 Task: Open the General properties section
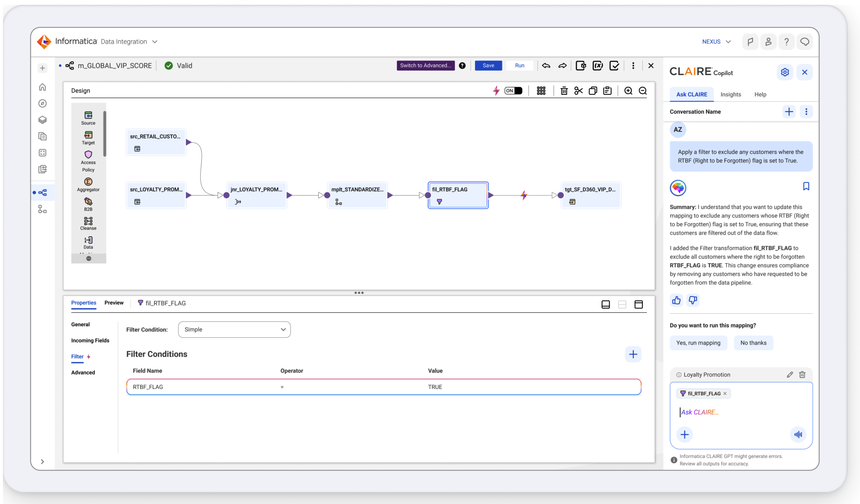pyautogui.click(x=81, y=324)
